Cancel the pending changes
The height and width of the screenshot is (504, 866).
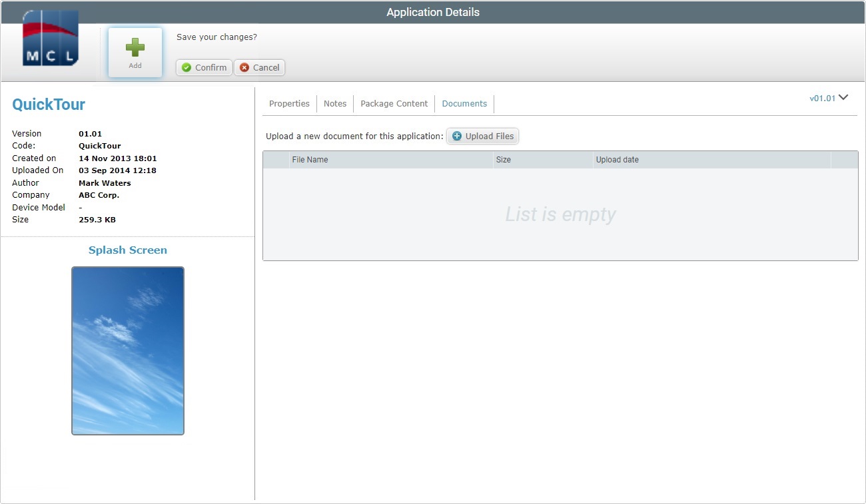tap(259, 67)
